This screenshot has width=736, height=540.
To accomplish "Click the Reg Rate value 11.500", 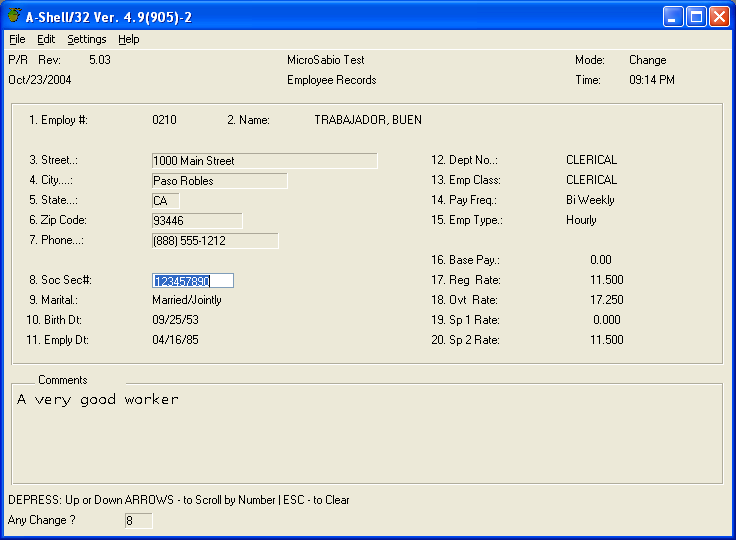I will tap(607, 280).
